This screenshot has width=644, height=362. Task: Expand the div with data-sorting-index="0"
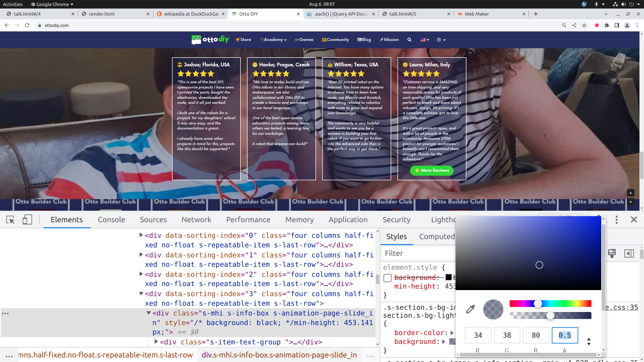141,235
